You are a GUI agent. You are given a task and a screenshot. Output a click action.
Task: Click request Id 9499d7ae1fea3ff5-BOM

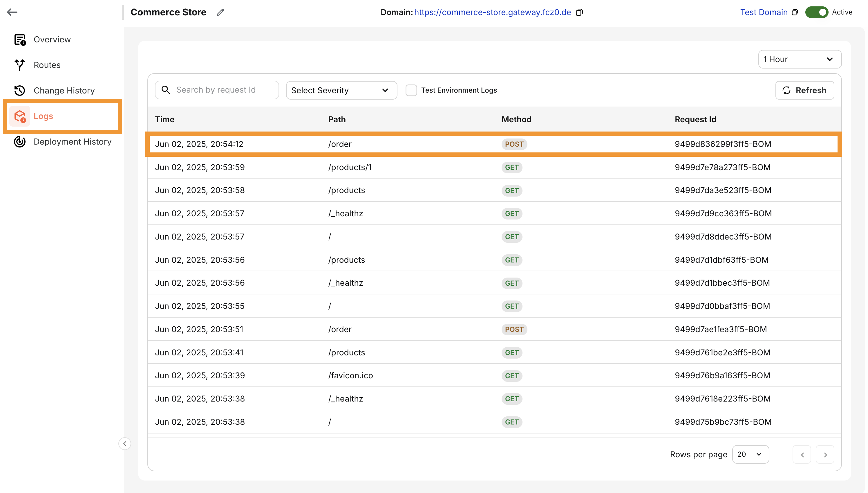click(721, 329)
